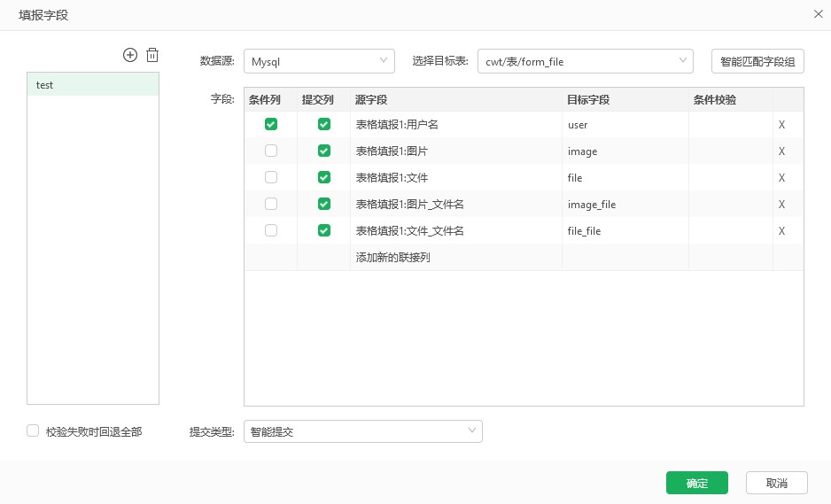Remove the file_file row with X
The height and width of the screenshot is (504, 831).
pyautogui.click(x=781, y=231)
